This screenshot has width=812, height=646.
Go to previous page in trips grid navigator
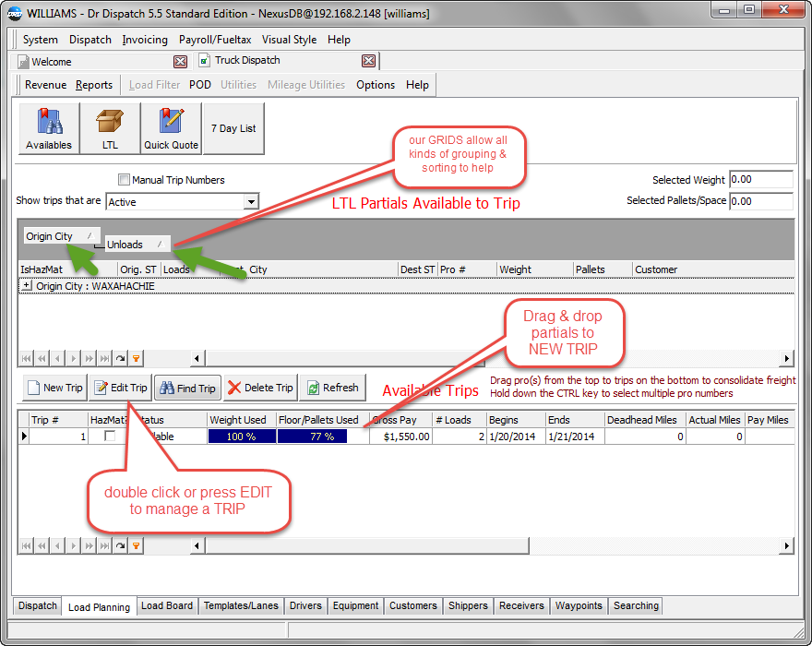click(x=42, y=545)
